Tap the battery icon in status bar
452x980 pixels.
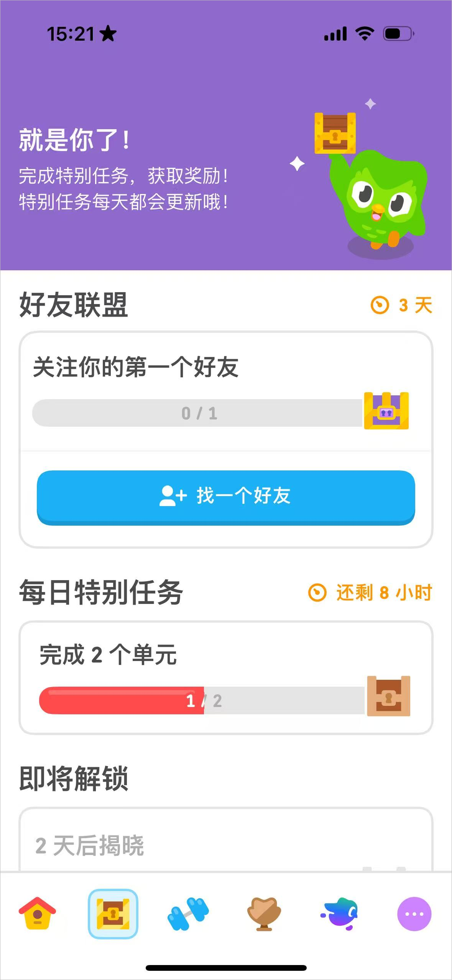click(x=398, y=34)
